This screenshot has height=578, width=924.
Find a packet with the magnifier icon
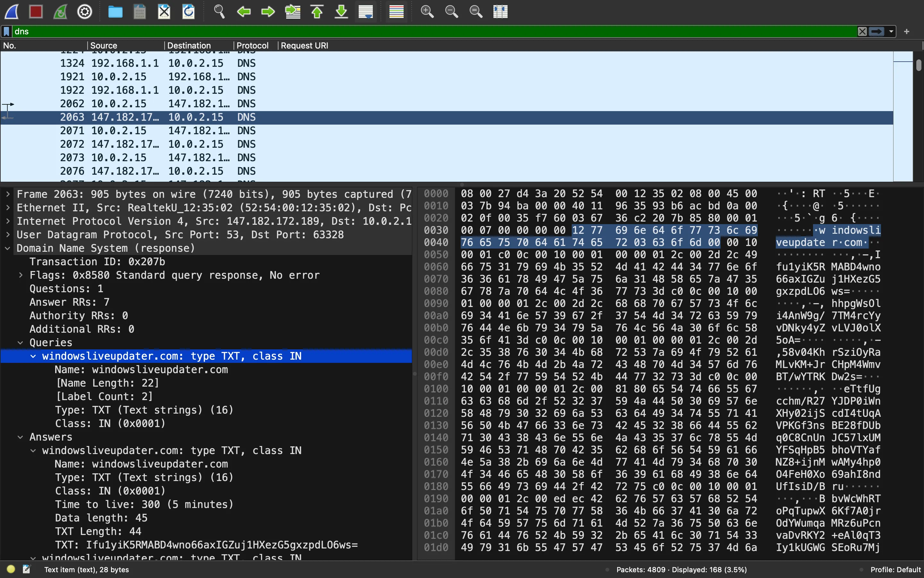(x=219, y=12)
